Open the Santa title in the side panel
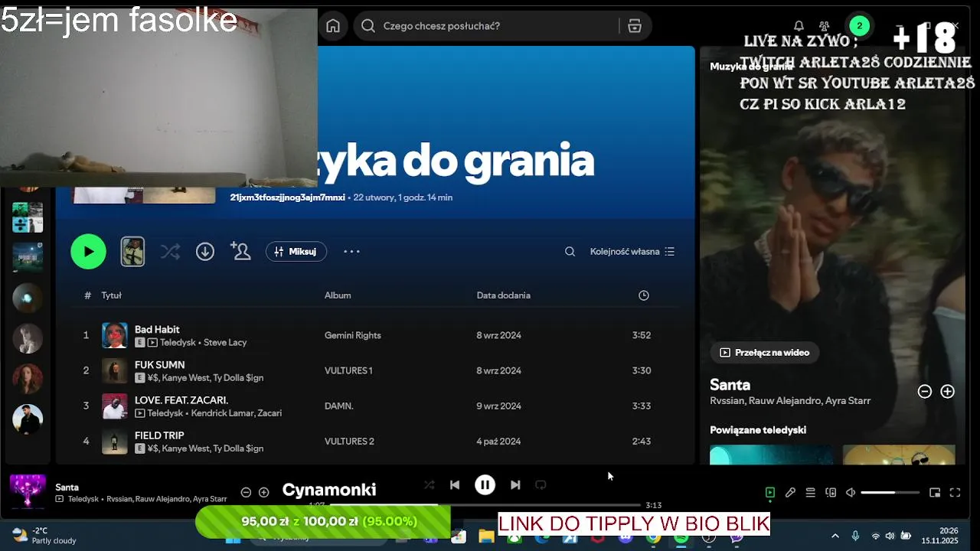 click(730, 385)
